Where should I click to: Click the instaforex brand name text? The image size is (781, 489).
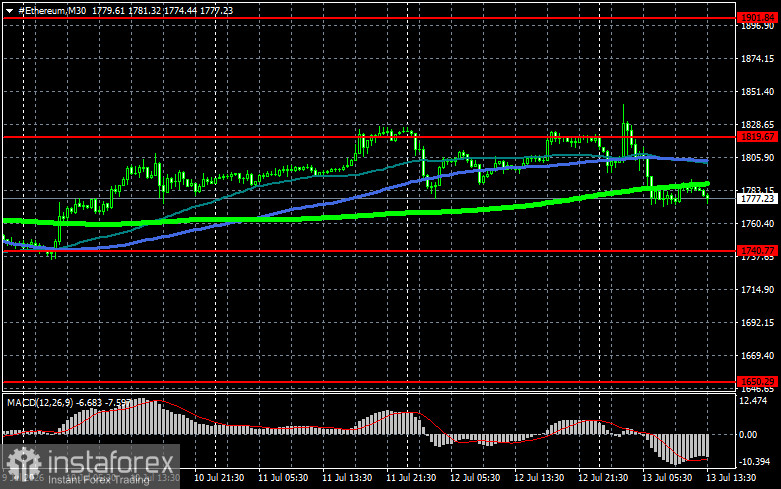click(x=111, y=461)
